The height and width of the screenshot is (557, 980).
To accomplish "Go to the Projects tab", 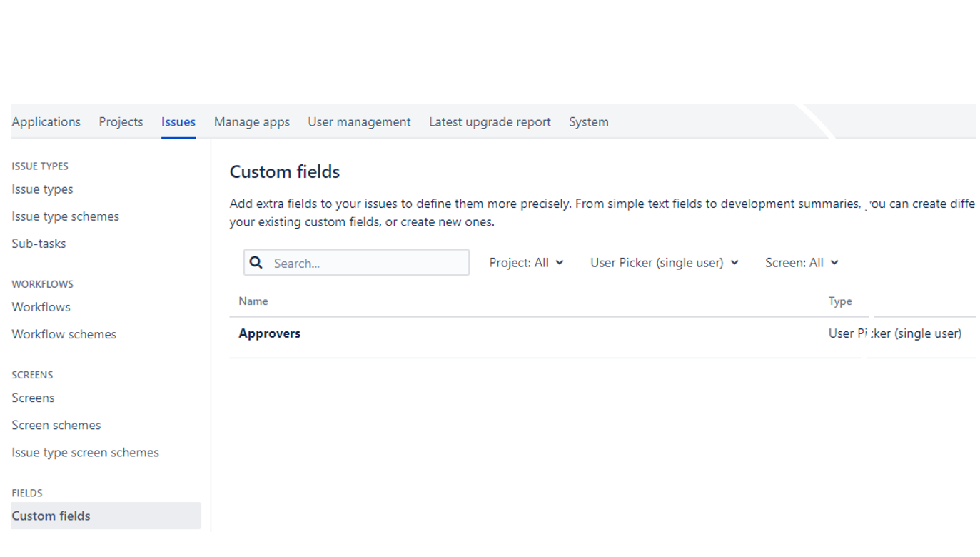I will click(121, 122).
